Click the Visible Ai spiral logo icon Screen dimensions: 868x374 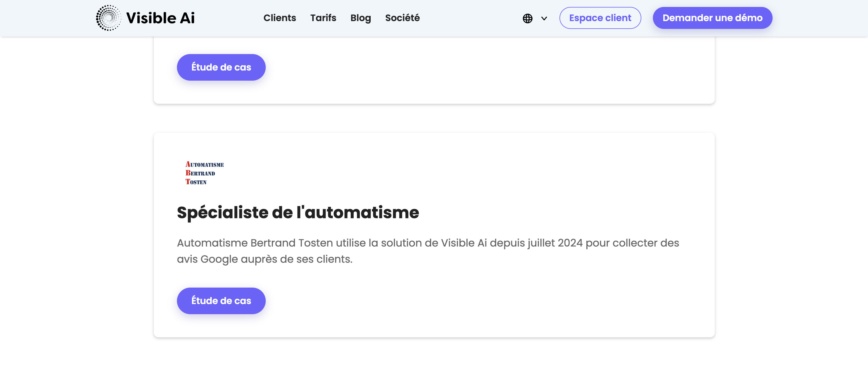pos(108,18)
